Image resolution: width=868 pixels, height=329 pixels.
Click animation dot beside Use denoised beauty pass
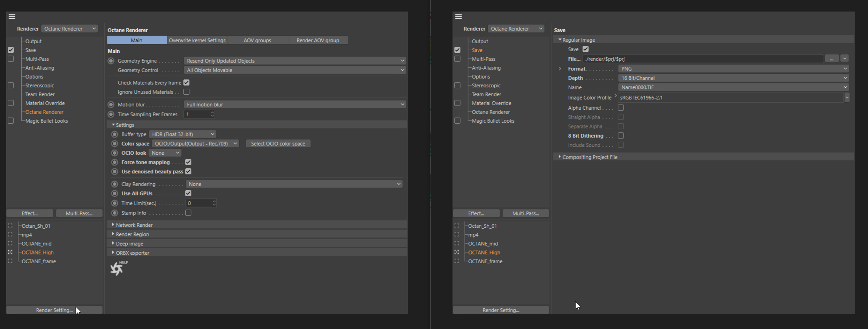pos(114,171)
